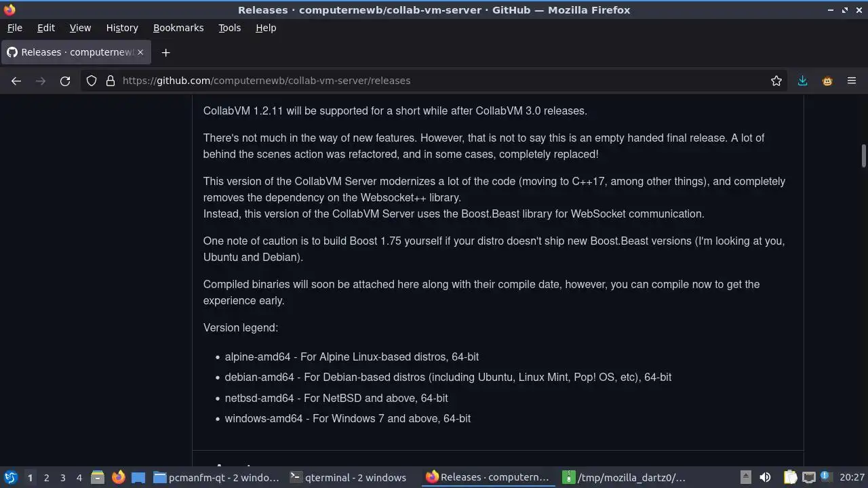Screen dimensions: 868x488
Task: Click the network connection tray icon
Action: click(808, 477)
